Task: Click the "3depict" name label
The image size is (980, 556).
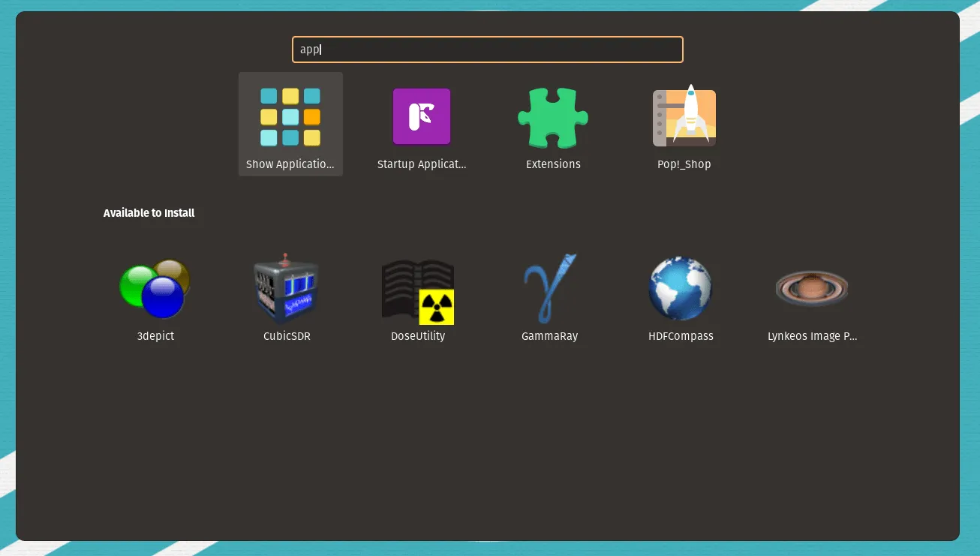Action: tap(155, 336)
